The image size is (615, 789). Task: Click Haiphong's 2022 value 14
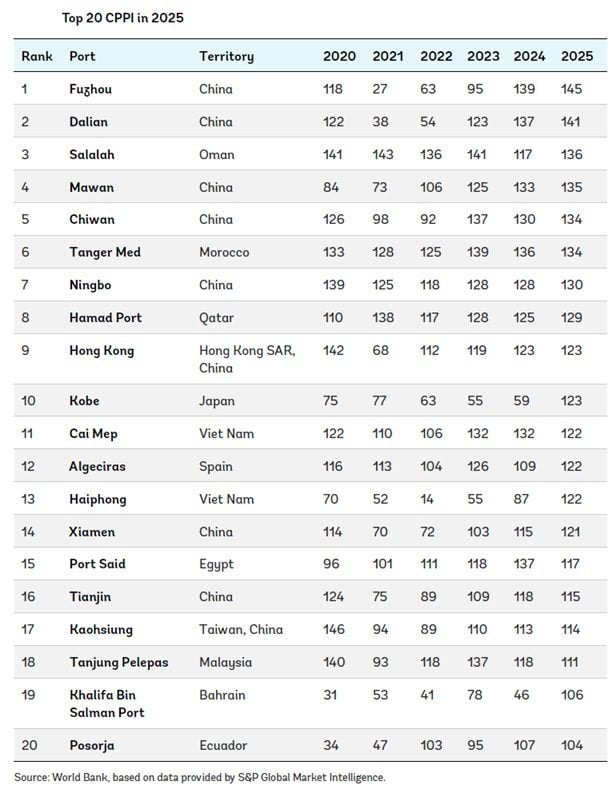[427, 499]
